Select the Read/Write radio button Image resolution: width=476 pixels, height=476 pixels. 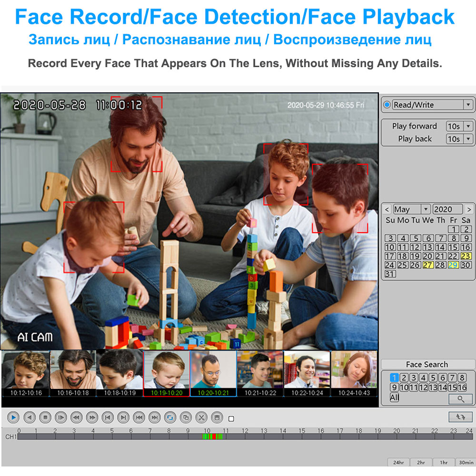[x=387, y=105]
